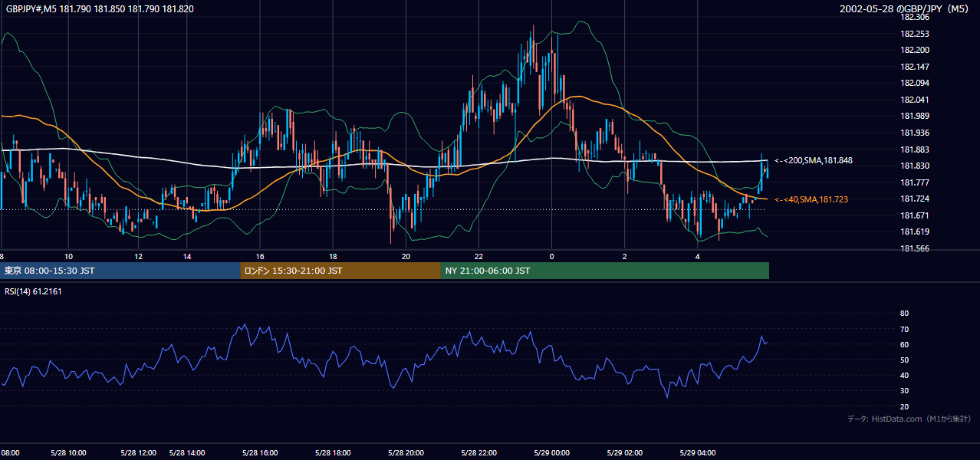Image resolution: width=980 pixels, height=460 pixels.
Task: Click the 5/28 16:00 bottom time label
Action: pos(260,452)
